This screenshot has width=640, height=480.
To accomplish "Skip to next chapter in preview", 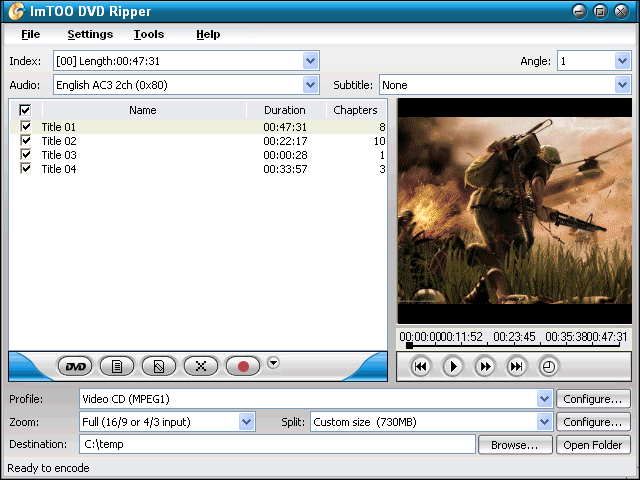I will [516, 367].
